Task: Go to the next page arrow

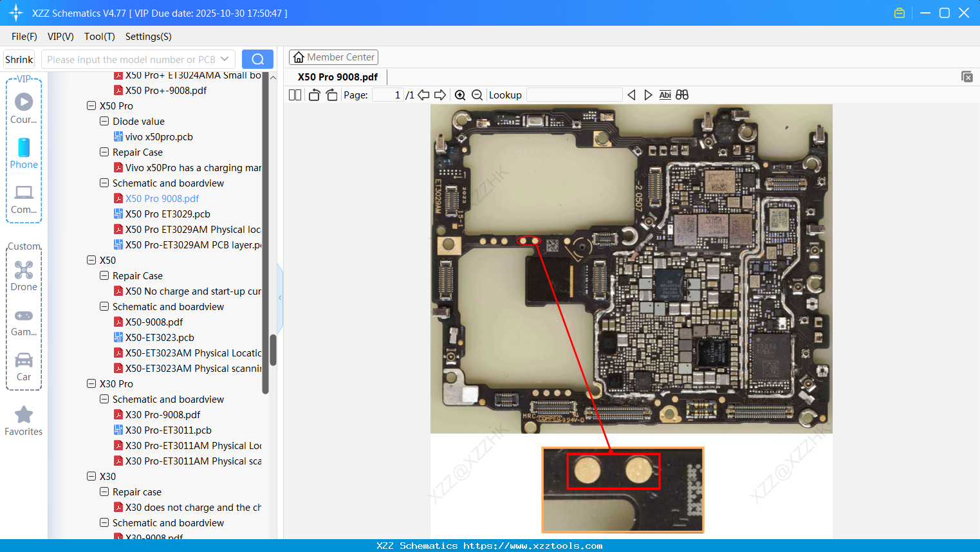Action: 440,95
